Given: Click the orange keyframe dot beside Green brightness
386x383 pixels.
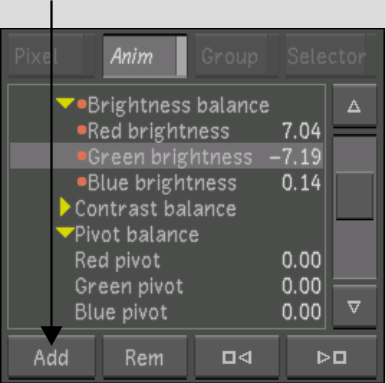Looking at the screenshot, I should (82, 156).
